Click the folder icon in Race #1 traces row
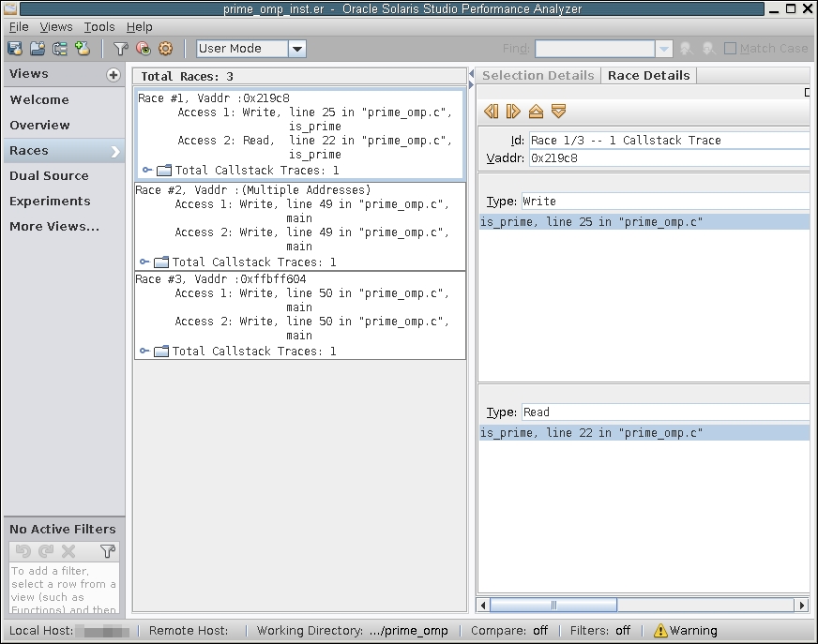The image size is (818, 644). click(x=164, y=170)
